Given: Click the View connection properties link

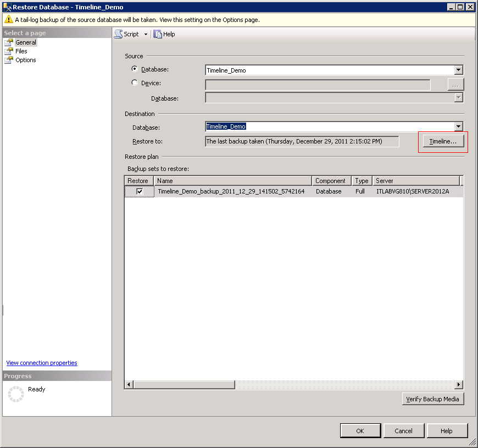Looking at the screenshot, I should coord(42,363).
